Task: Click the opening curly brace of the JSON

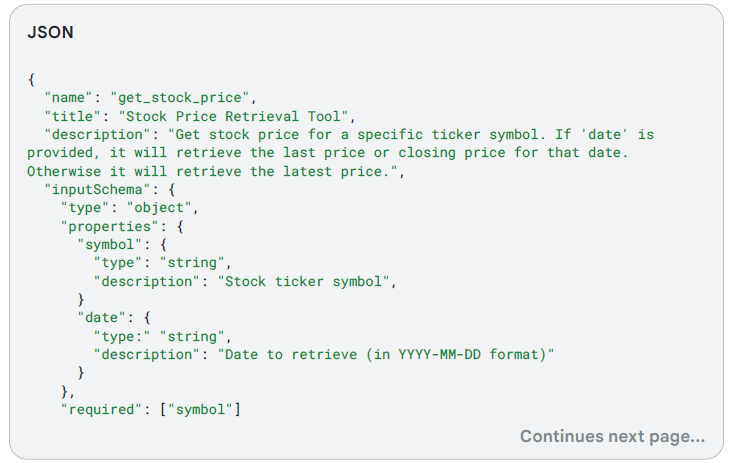Action: click(x=32, y=78)
